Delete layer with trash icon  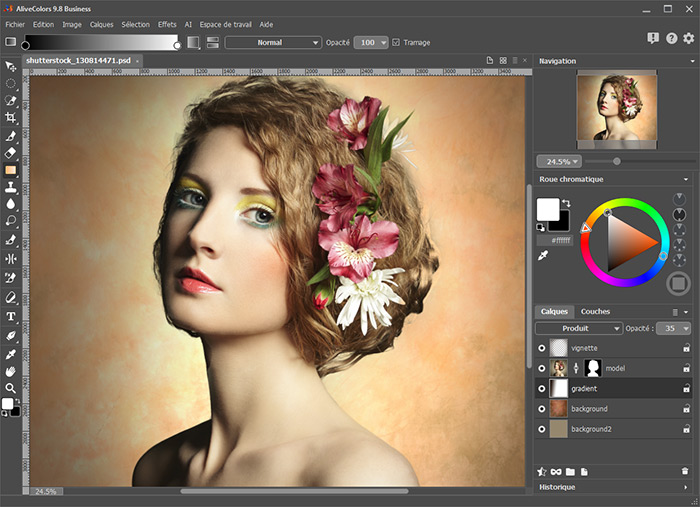(685, 471)
